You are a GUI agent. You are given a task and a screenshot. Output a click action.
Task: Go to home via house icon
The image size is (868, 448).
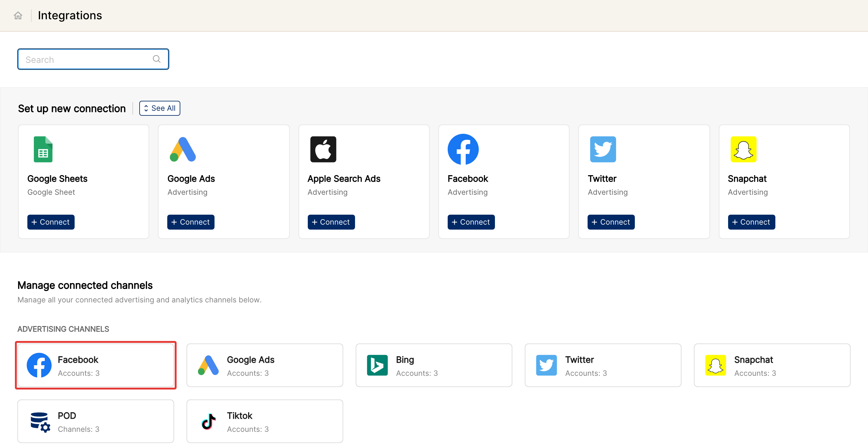(18, 16)
